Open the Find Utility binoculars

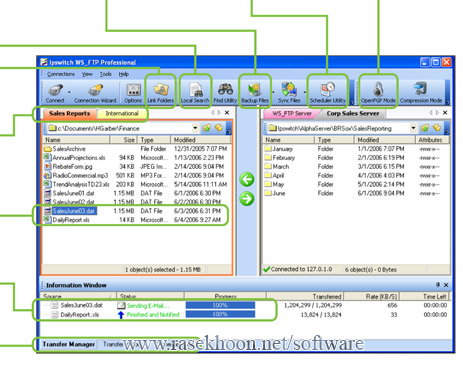(x=225, y=93)
